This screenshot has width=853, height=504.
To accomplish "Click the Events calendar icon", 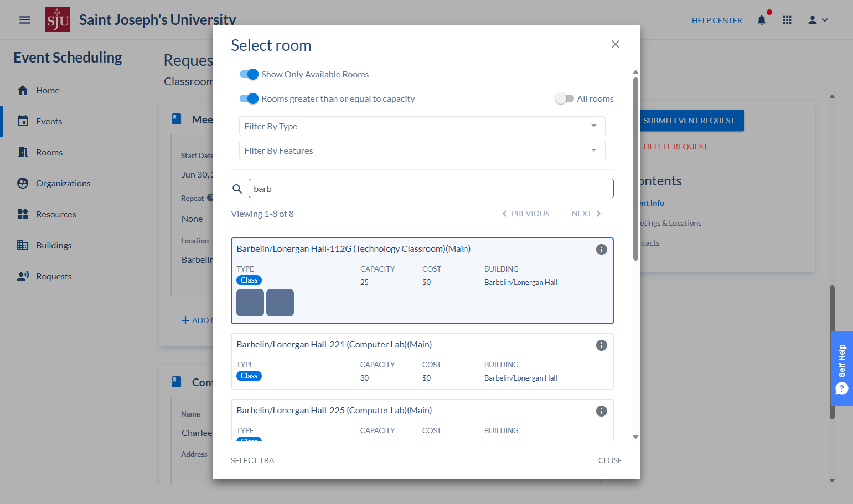I will coord(23,121).
